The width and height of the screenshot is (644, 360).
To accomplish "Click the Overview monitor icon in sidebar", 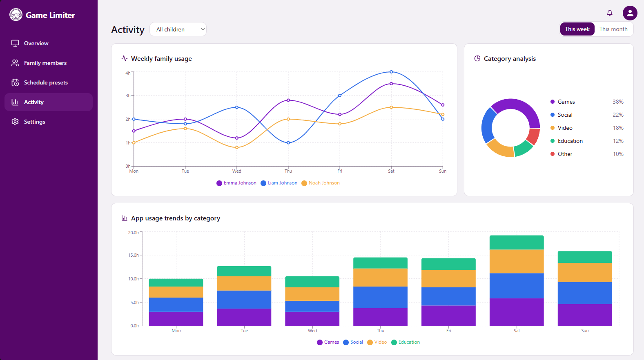I will point(15,43).
